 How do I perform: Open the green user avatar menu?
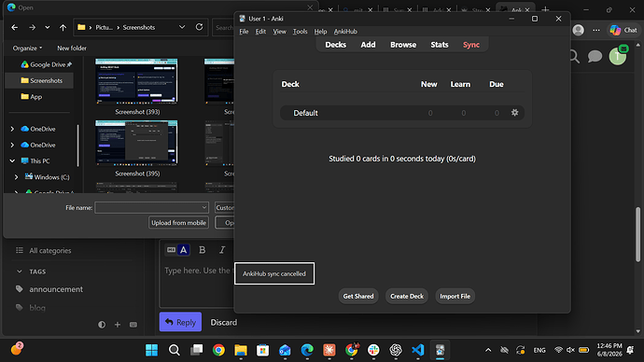tap(617, 56)
